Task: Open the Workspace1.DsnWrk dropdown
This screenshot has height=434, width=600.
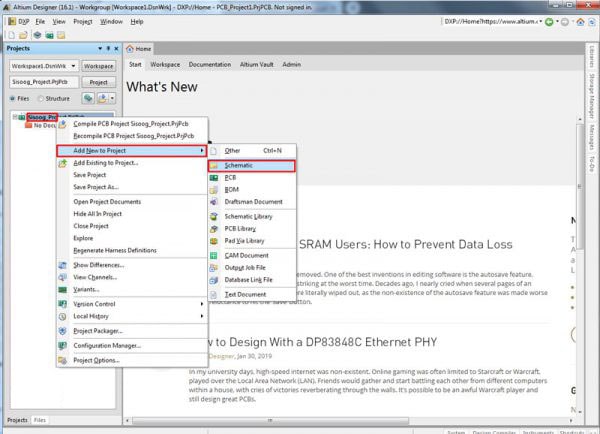Action: [x=73, y=66]
